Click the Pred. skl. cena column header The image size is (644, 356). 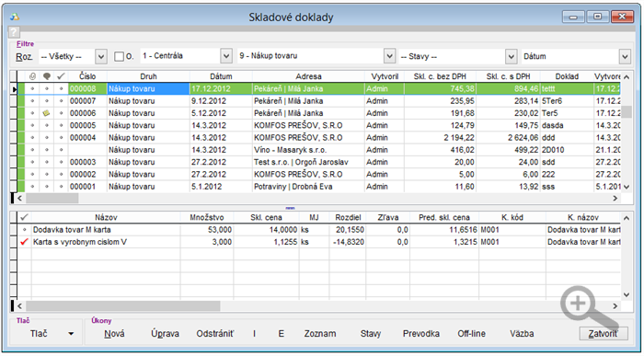pos(444,218)
